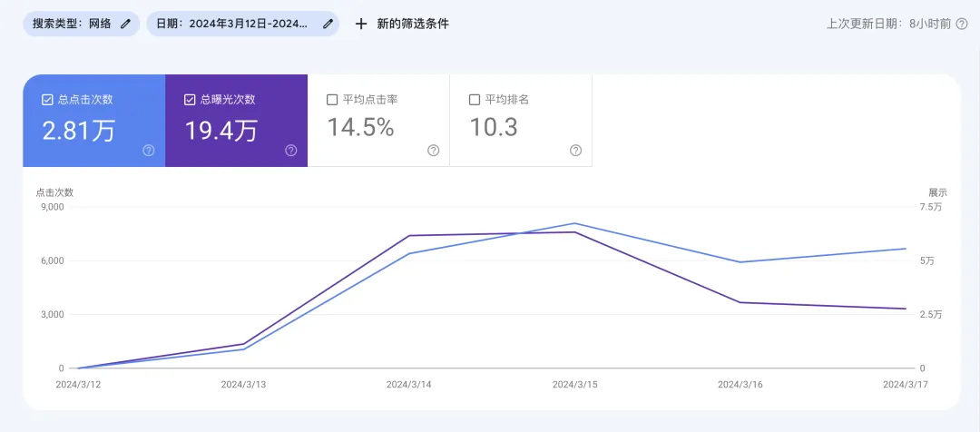Click purple impressions line point at 2024/3/16
The height and width of the screenshot is (432, 980).
click(740, 302)
